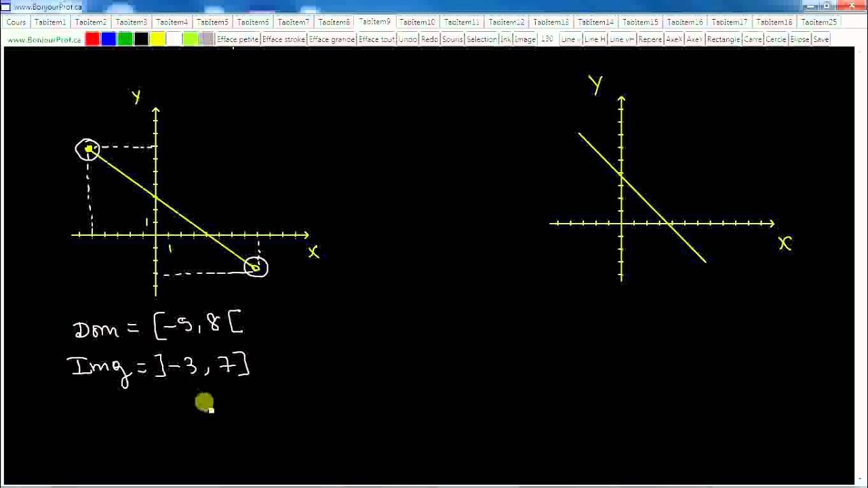Redo the last action

tap(430, 39)
